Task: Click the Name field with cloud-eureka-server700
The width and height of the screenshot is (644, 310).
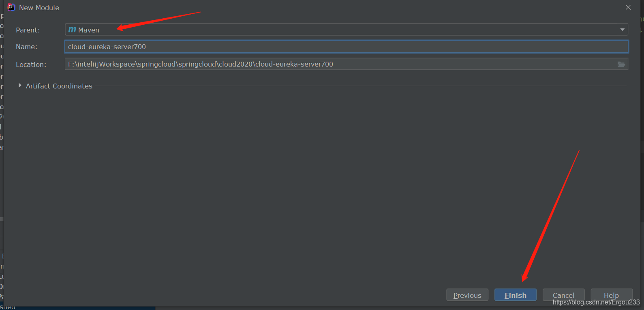Action: point(346,47)
